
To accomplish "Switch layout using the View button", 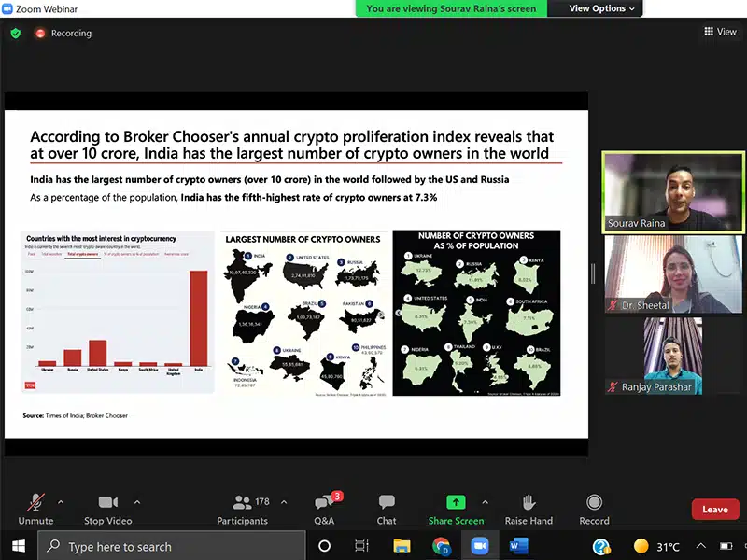I will click(721, 32).
